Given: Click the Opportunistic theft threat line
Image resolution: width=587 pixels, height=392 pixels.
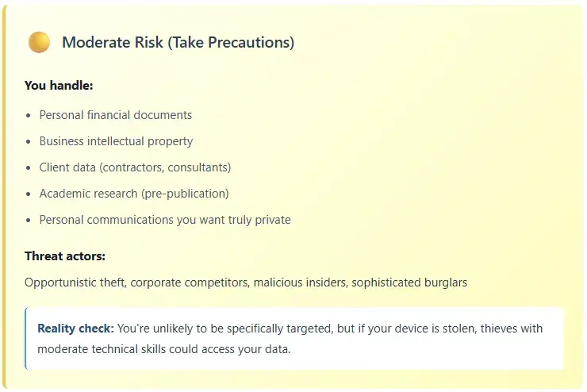Looking at the screenshot, I should (246, 282).
